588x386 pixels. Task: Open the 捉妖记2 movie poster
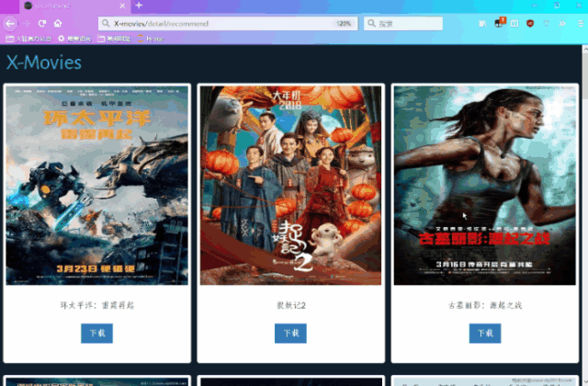tap(290, 186)
